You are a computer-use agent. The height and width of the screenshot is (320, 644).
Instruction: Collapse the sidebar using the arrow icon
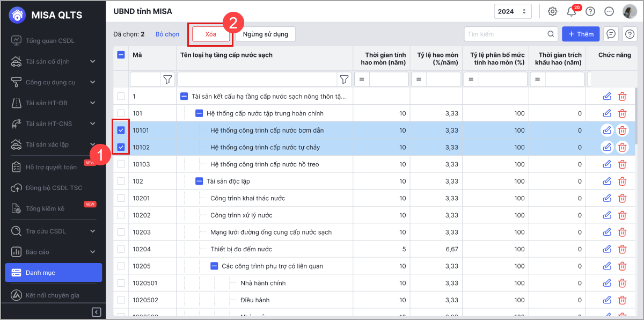[97, 312]
